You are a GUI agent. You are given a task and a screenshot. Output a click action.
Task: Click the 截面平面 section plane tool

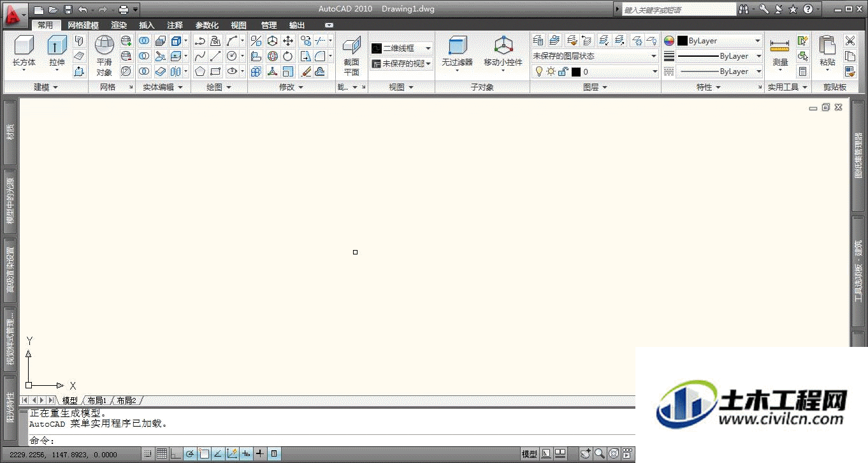[x=352, y=56]
